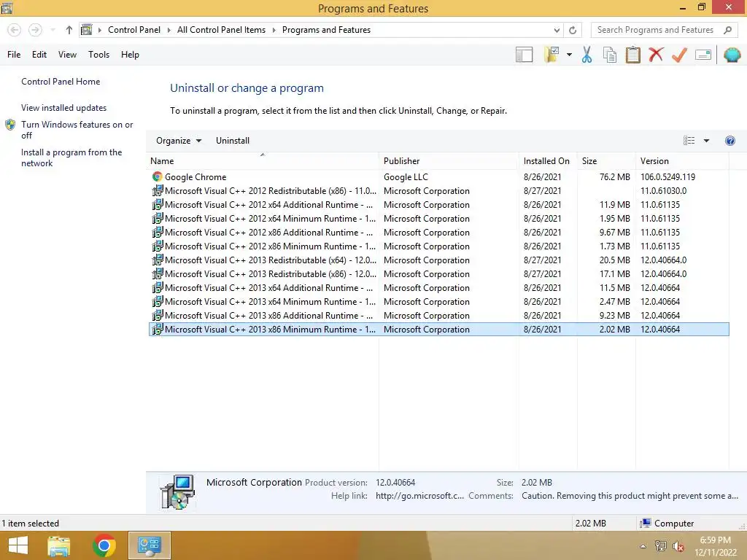The image size is (747, 560).
Task: Select Visual C++ 2012 x64 Additional Runtime
Action: click(x=438, y=205)
